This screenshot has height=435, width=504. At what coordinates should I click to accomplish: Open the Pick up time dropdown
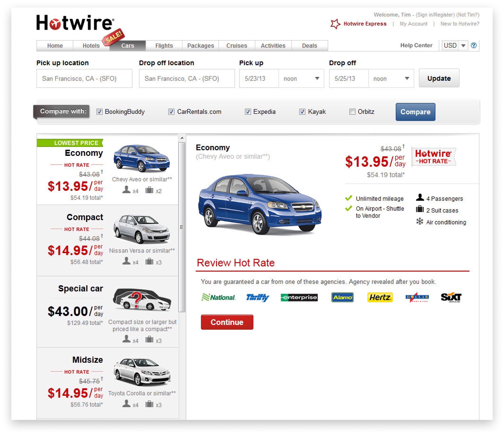[x=301, y=78]
